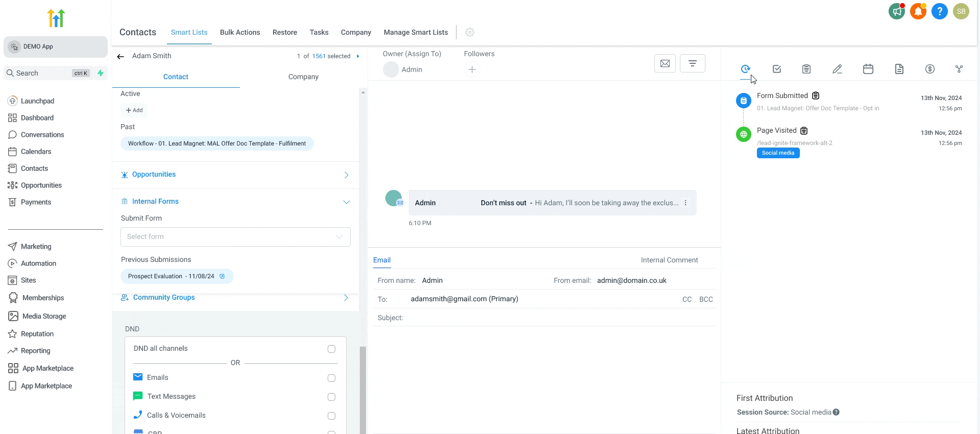Open three-dot menu on Admin email message
Screen dimensions: 980x434
(685, 203)
